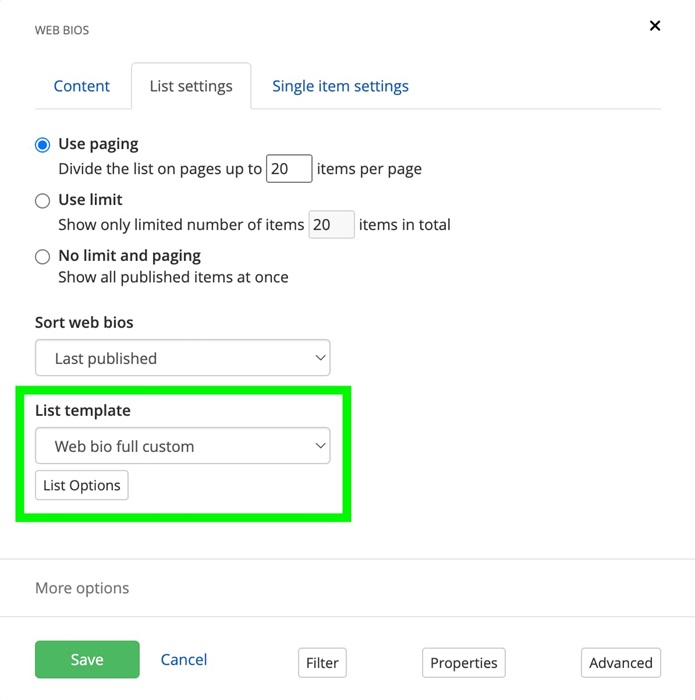Expand the List template dropdown
695x700 pixels.
tap(183, 446)
